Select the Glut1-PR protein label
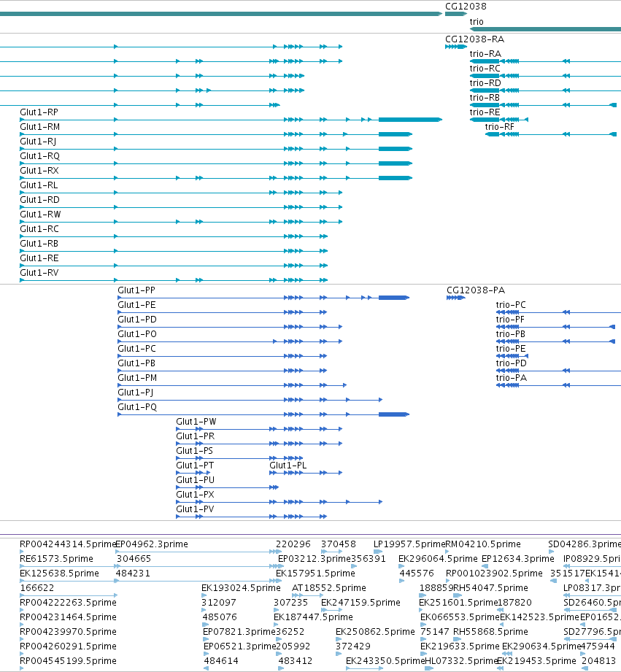 tap(195, 436)
